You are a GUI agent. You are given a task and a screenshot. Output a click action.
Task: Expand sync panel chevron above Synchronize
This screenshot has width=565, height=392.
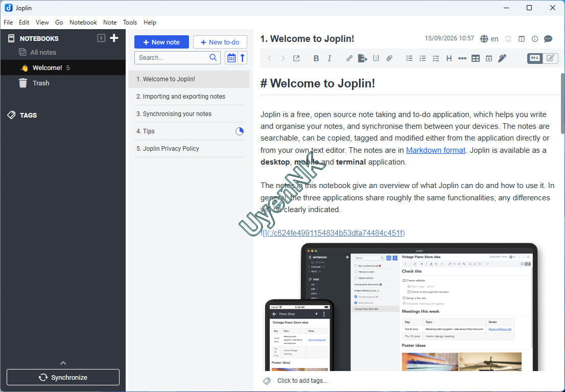pyautogui.click(x=63, y=363)
